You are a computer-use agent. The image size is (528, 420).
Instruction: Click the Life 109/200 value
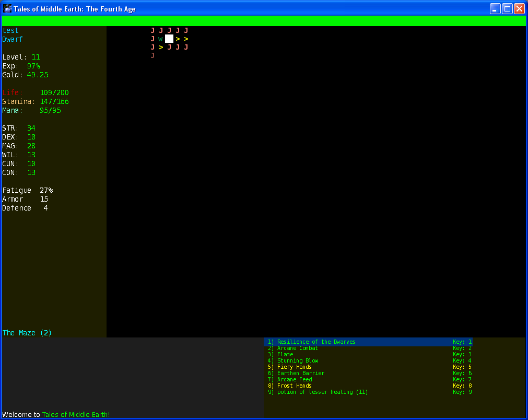[54, 92]
